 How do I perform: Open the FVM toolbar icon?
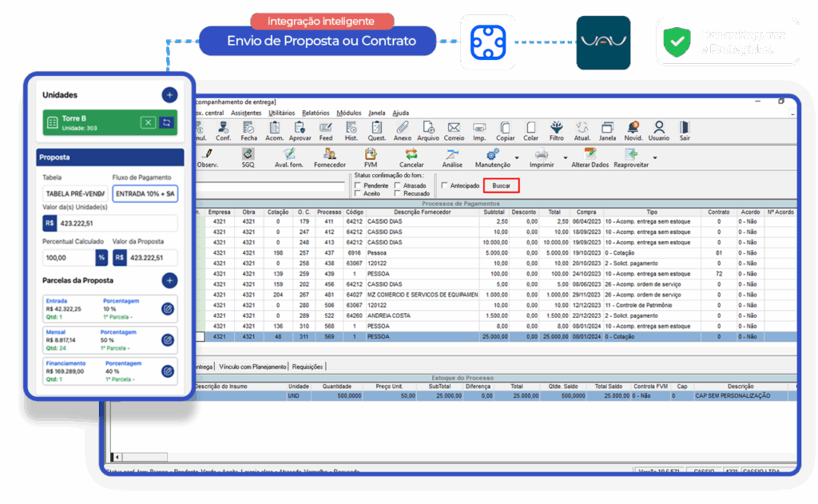pyautogui.click(x=370, y=156)
